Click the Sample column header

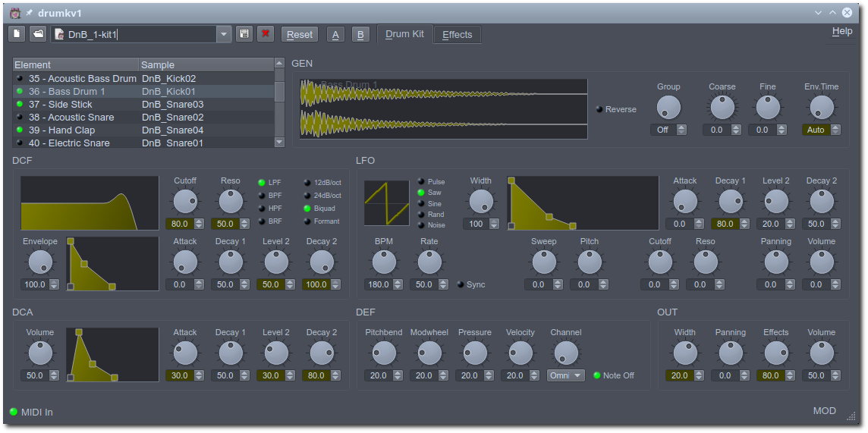click(206, 64)
